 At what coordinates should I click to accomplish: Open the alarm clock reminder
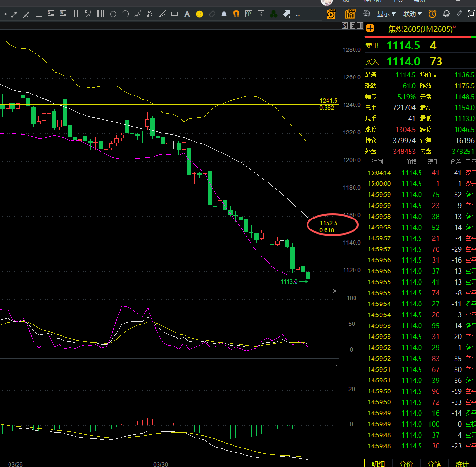coord(432,14)
